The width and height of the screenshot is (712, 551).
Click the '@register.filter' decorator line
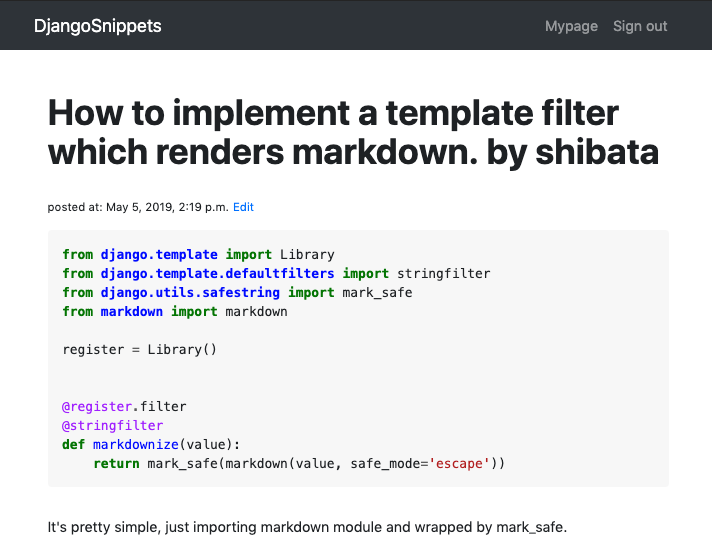tap(124, 406)
